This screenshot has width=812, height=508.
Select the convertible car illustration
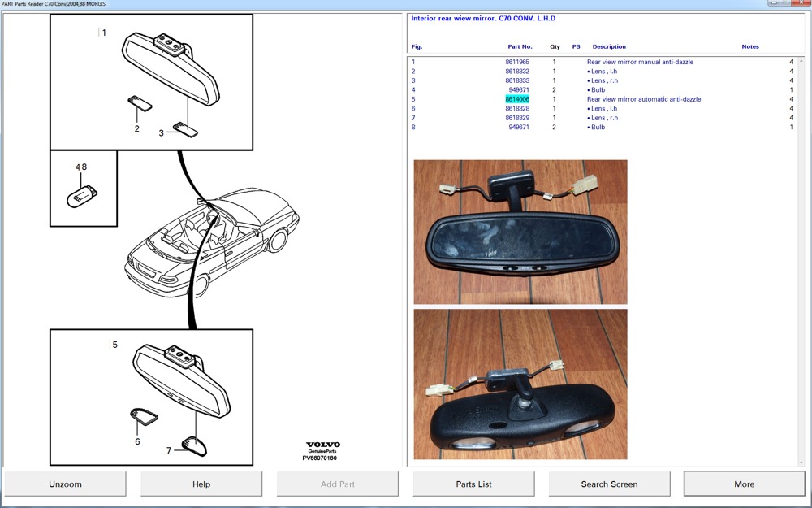(x=211, y=241)
